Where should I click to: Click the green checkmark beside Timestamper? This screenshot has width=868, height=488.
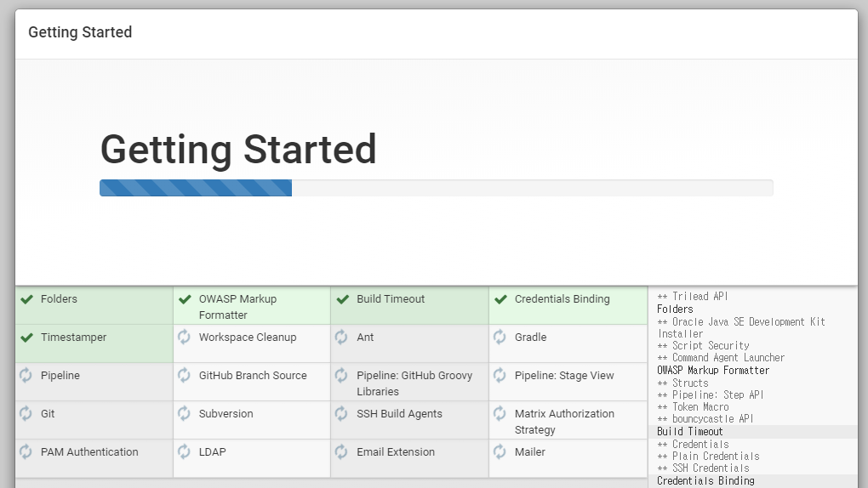[x=26, y=338]
